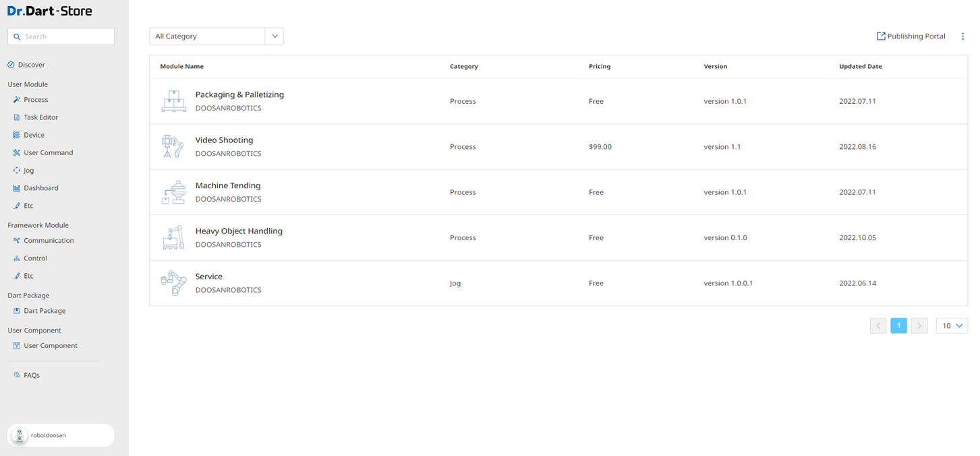The image size is (980, 456).
Task: Open the Publishing Portal link
Action: [x=911, y=36]
